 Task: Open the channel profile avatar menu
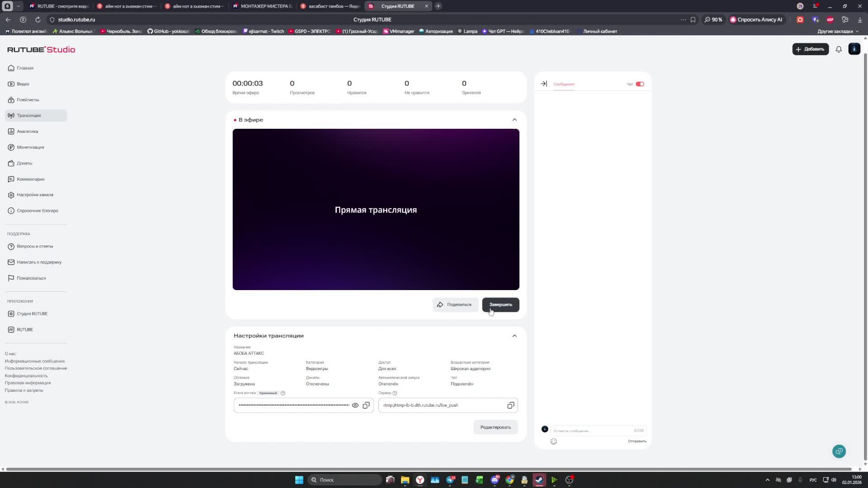coord(854,49)
